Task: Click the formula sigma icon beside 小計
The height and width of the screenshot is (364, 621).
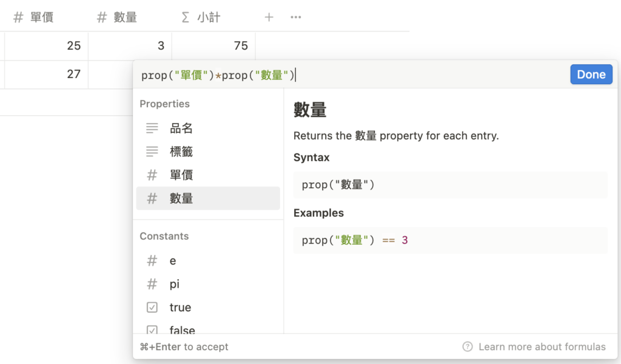Action: tap(184, 17)
